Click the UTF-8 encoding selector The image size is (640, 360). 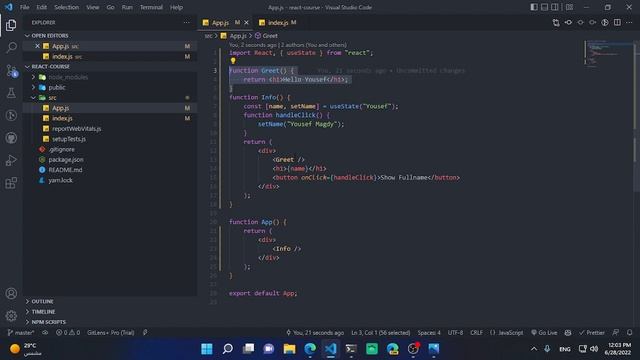455,333
